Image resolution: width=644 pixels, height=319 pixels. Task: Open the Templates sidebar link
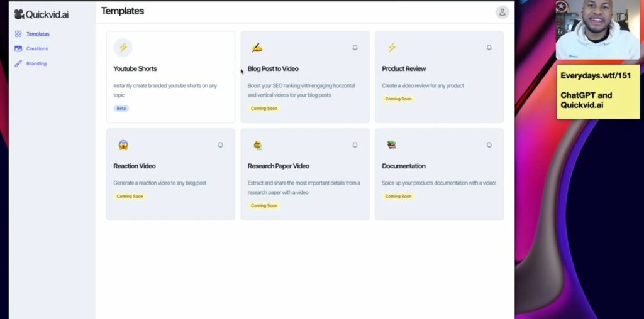tap(38, 34)
